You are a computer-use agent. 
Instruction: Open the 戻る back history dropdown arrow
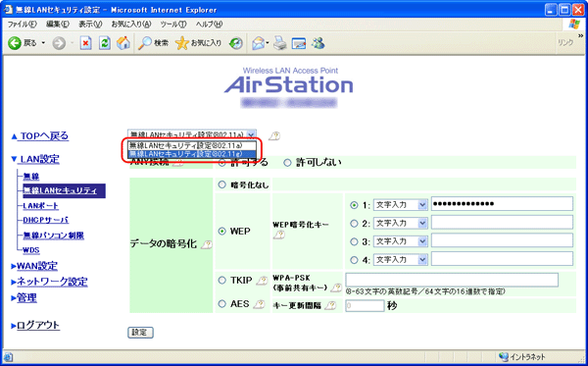coord(43,43)
